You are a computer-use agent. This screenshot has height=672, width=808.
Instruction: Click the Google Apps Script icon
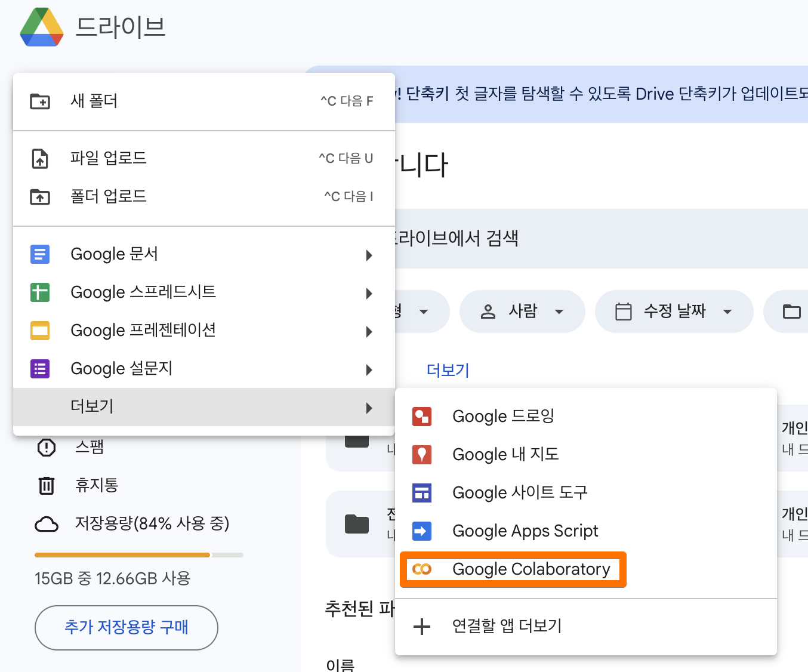pyautogui.click(x=422, y=531)
